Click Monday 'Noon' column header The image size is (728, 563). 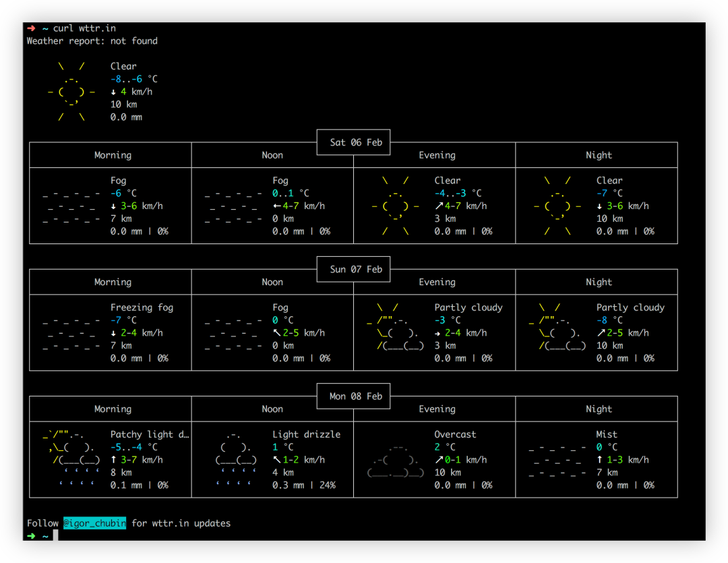coord(272,409)
